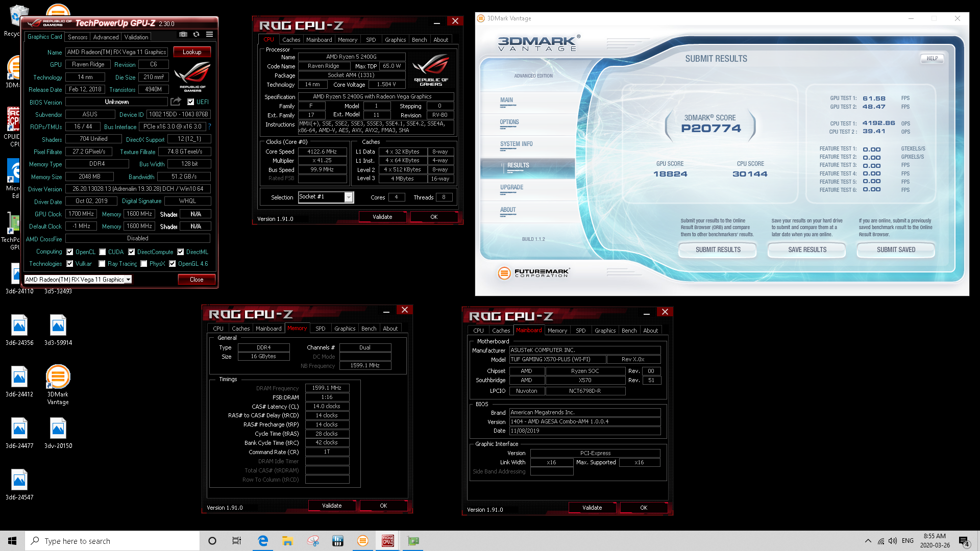Click the Bus Interface question mark icon
The width and height of the screenshot is (980, 551).
point(209,127)
